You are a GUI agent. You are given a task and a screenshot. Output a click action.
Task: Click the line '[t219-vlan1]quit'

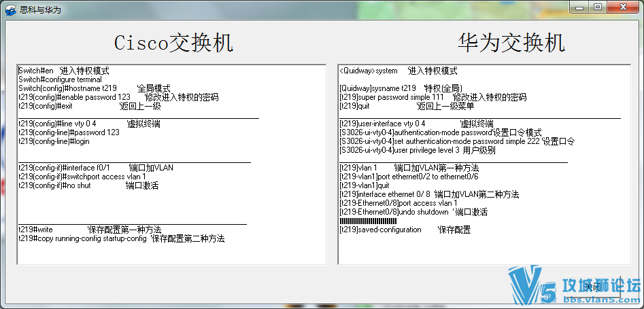[x=365, y=185]
